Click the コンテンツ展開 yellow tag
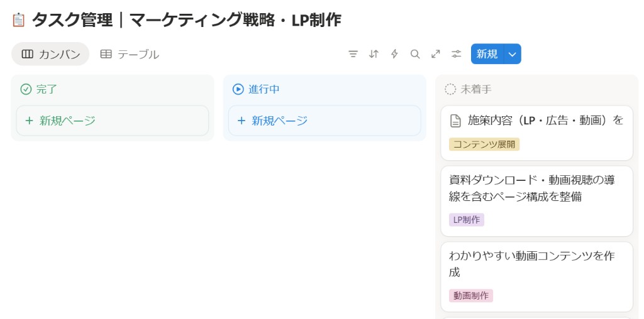Viewport: 644px width, 319px height. tap(484, 144)
